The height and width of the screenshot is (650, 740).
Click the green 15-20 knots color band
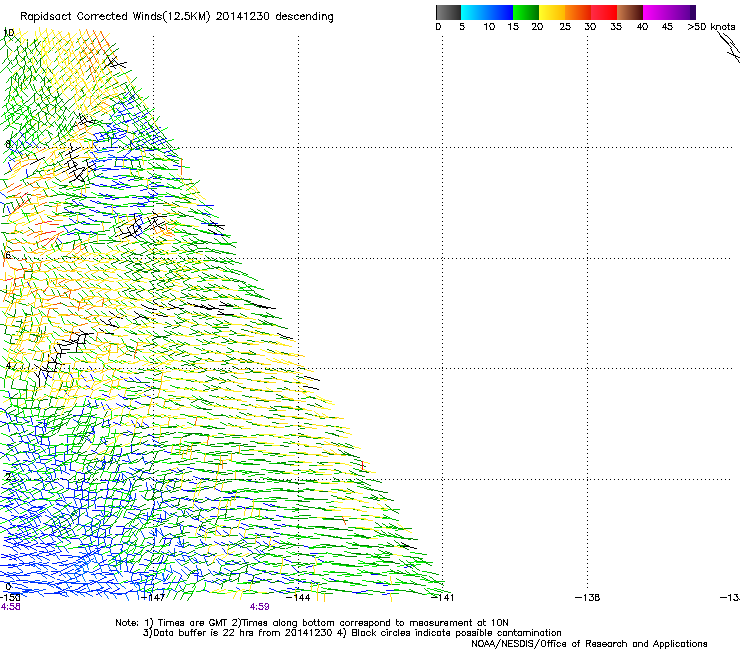coord(526,12)
